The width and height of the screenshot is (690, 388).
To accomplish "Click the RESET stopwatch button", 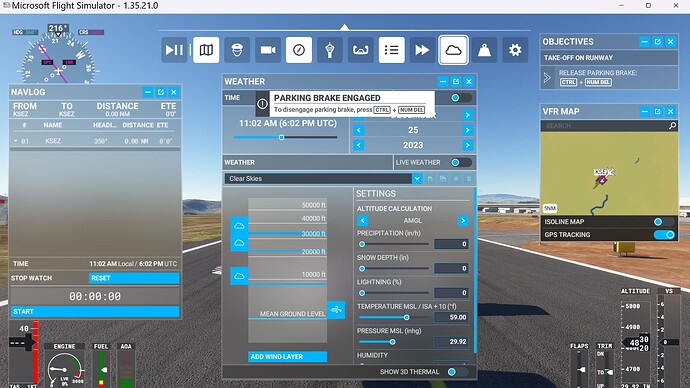I will click(134, 278).
